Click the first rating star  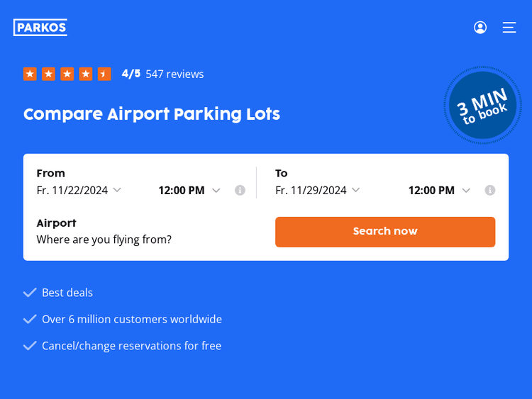point(30,74)
